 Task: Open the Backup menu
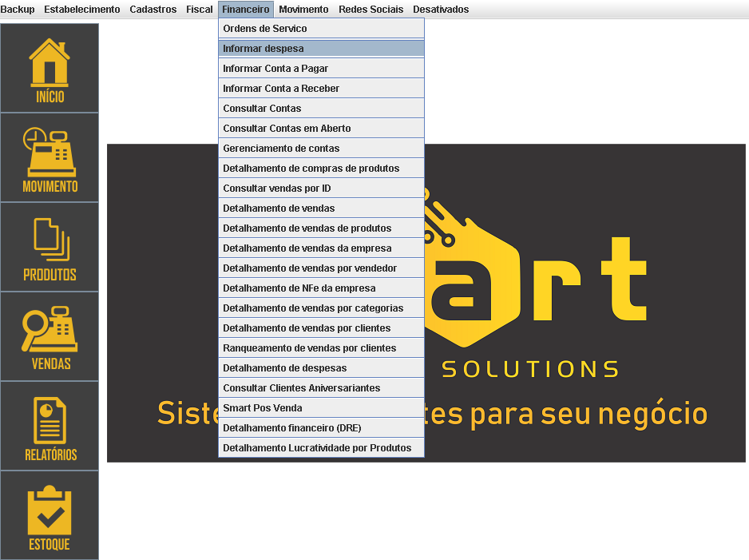click(18, 10)
